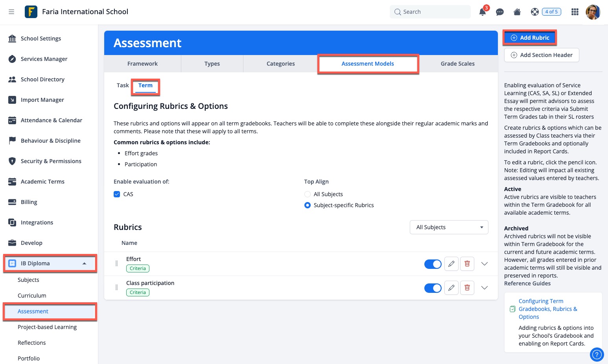The width and height of the screenshot is (608, 364).
Task: Open the messages chat bubble icon
Action: click(x=500, y=12)
